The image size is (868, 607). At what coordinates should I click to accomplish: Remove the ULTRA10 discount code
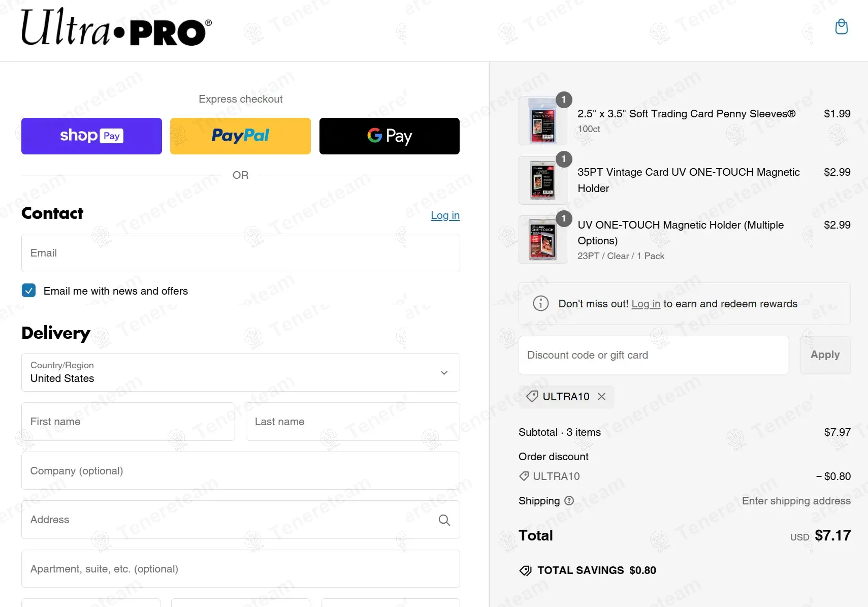tap(601, 397)
